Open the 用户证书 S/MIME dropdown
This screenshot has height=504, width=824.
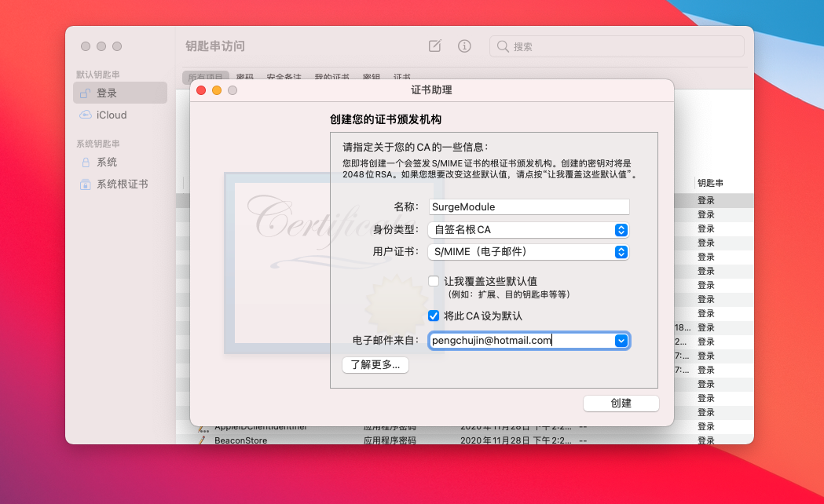tap(528, 252)
